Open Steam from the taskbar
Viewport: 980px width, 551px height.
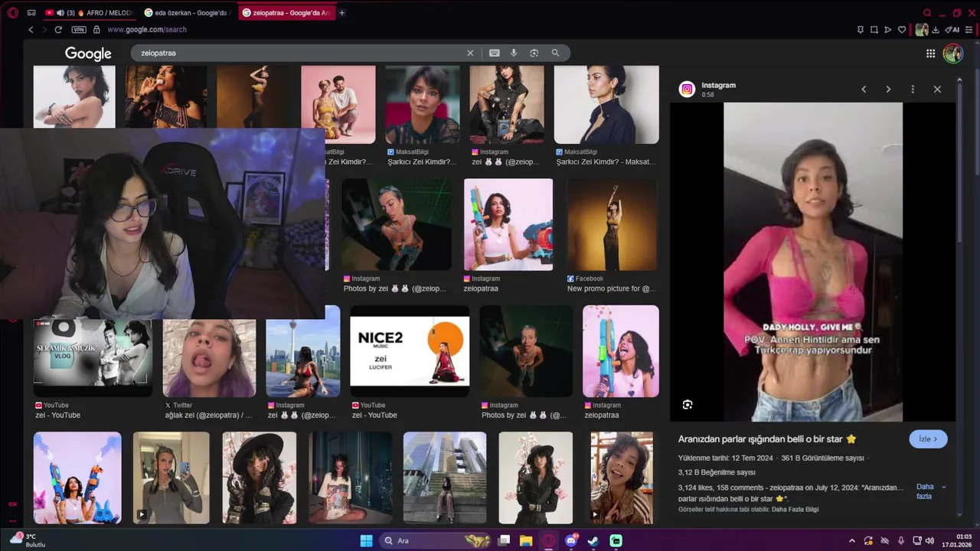[x=593, y=541]
